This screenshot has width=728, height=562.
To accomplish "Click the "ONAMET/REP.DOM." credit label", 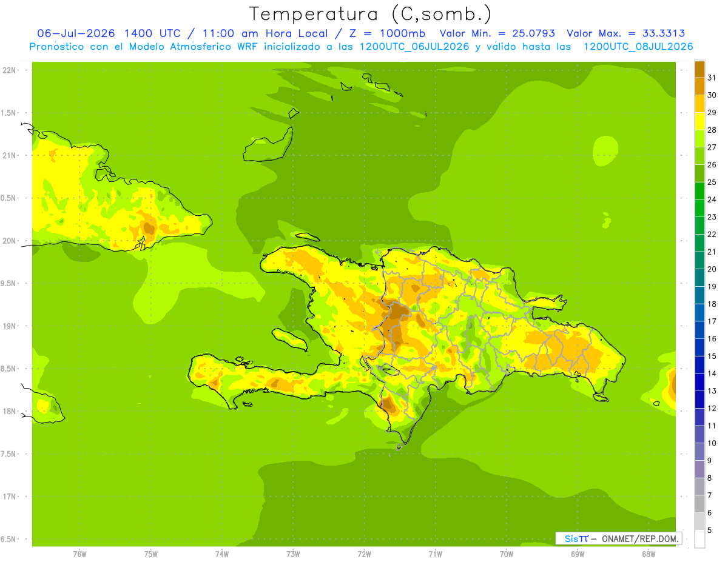I will point(639,538).
